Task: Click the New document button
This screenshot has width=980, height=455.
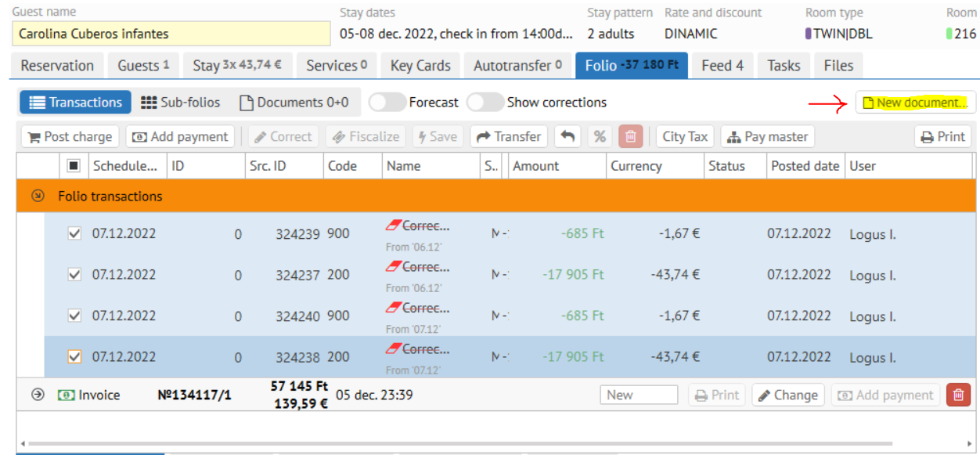Action: [915, 103]
